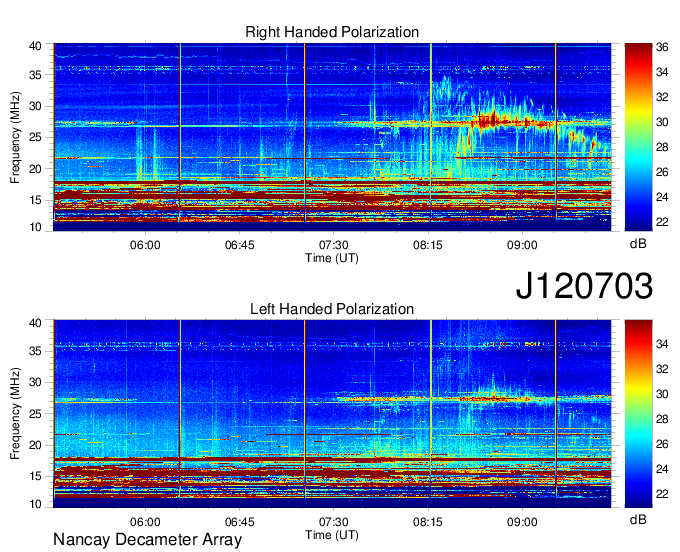Click the 34 dB value on the upper colorbar

662,72
